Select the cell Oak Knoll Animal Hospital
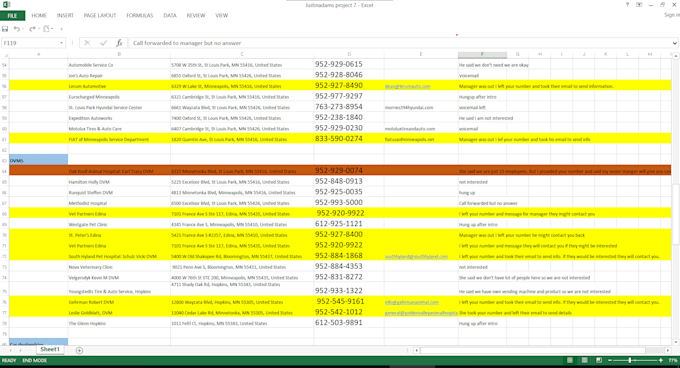Screen dimensions: 680x368 (x=119, y=171)
